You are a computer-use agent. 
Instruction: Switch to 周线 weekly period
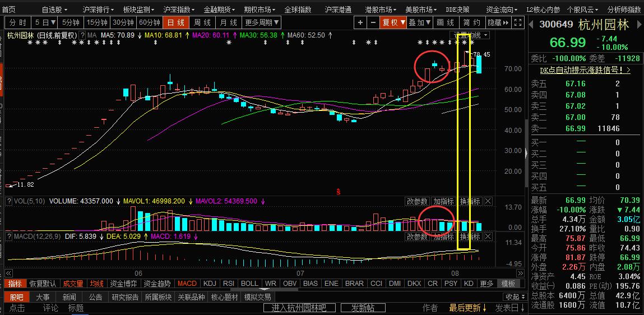pyautogui.click(x=202, y=22)
